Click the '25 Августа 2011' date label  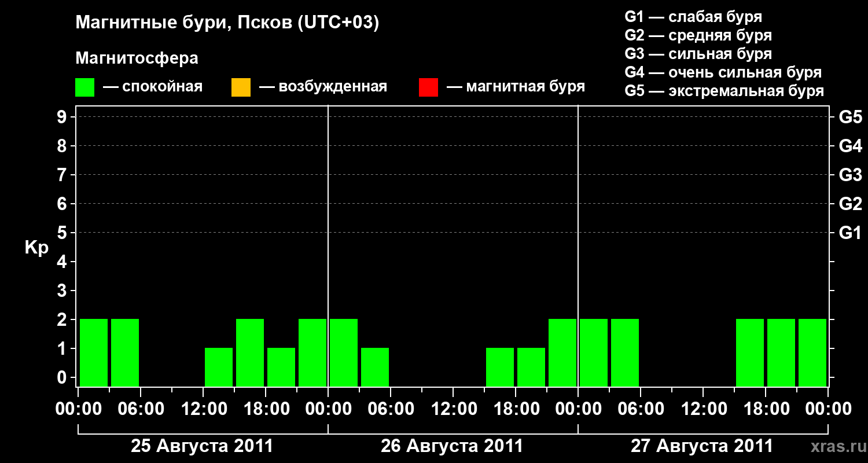click(x=202, y=446)
